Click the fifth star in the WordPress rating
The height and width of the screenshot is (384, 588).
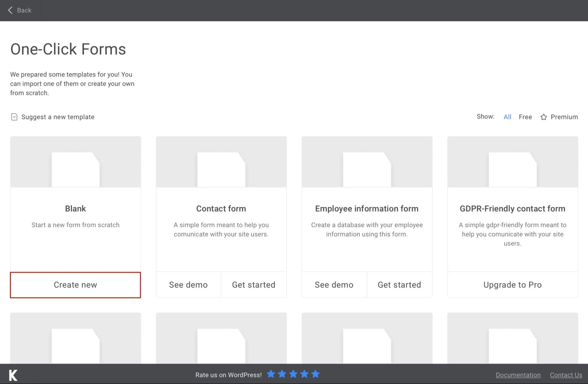pyautogui.click(x=315, y=374)
